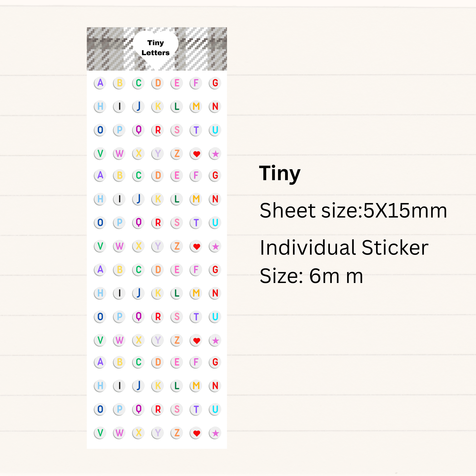This screenshot has width=476, height=476.
Task: Click the bottommost green V sticker
Action: coord(100,433)
